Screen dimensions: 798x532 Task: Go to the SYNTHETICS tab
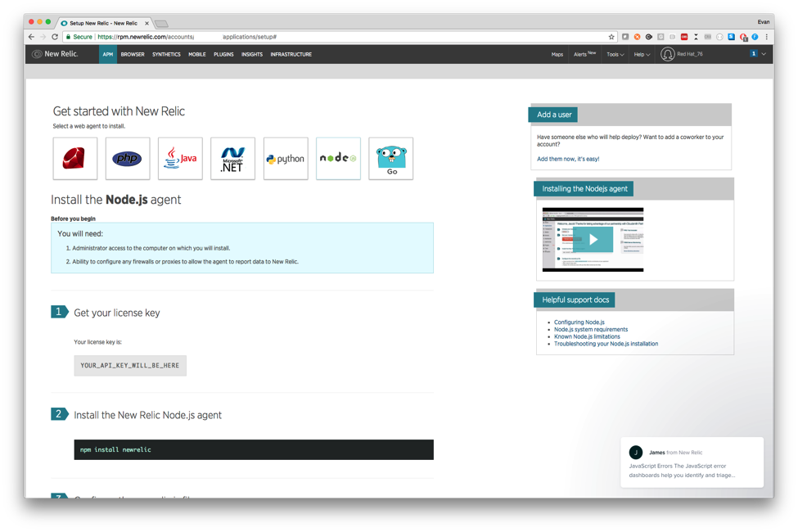(166, 55)
